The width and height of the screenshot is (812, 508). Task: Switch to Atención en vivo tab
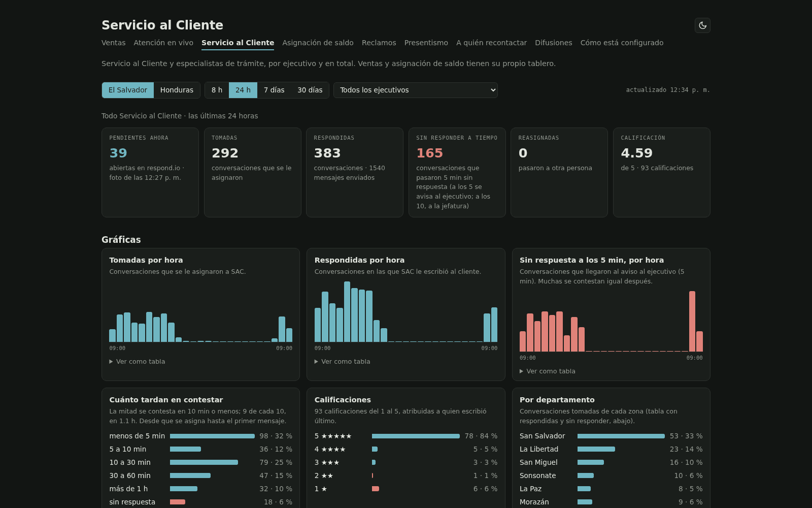tap(163, 43)
